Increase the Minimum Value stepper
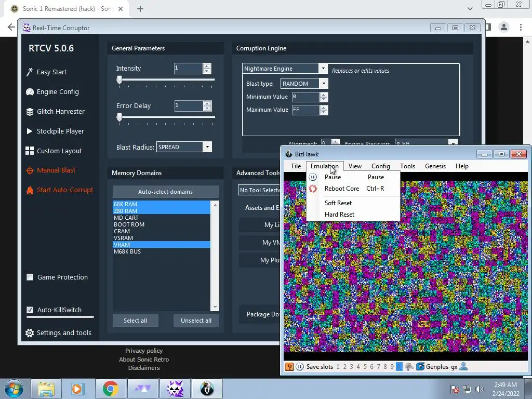This screenshot has height=399, width=532. pos(324,95)
